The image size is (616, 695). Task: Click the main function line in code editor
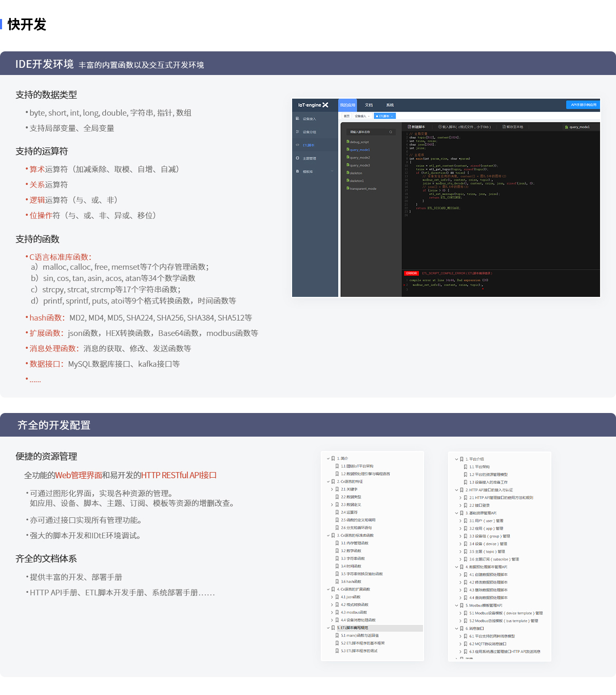(439, 159)
